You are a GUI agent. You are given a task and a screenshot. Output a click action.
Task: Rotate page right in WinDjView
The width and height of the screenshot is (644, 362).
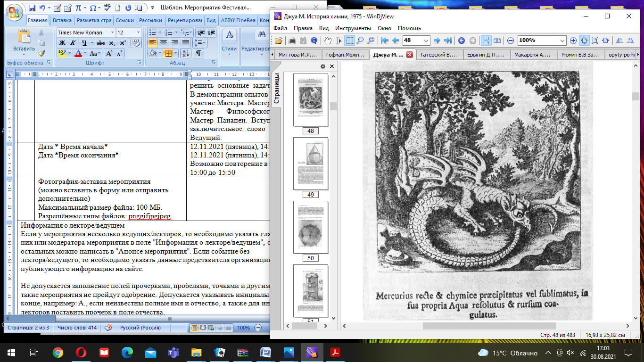630,41
